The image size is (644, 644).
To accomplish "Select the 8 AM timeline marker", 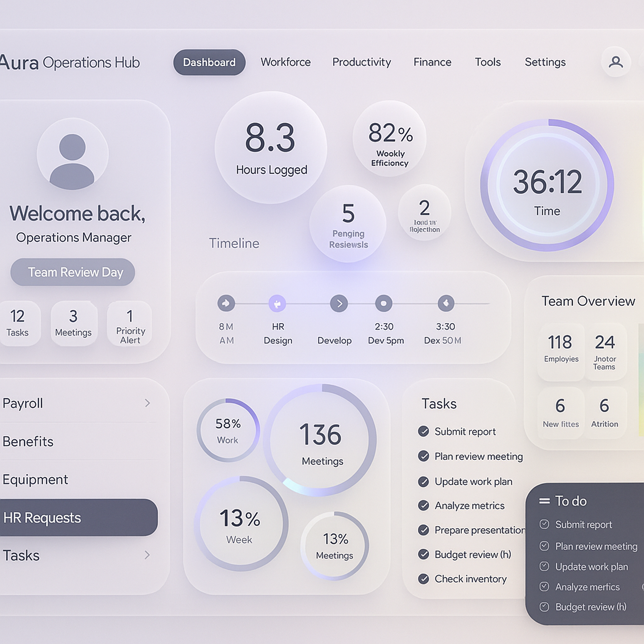I will [x=226, y=303].
